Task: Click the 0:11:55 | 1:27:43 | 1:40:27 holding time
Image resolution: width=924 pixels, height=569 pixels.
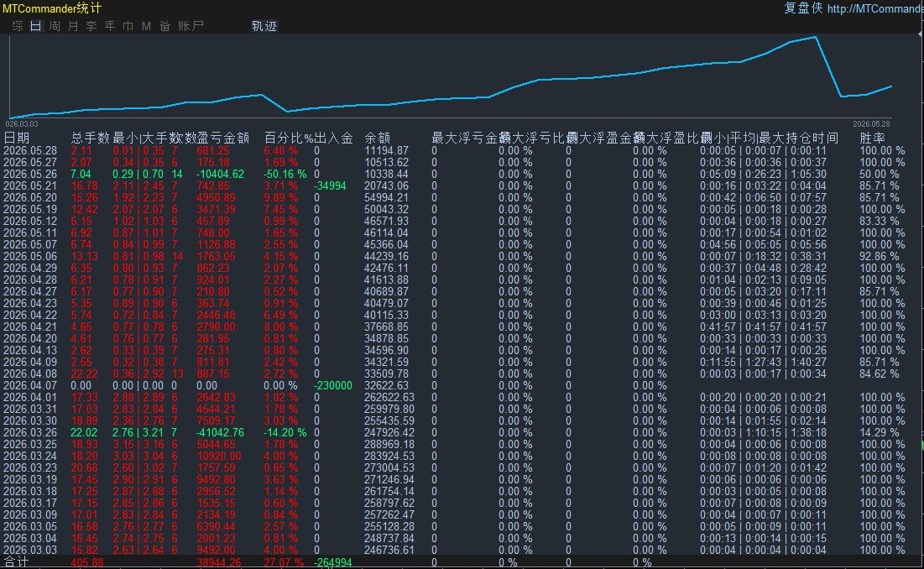Action: 763,362
